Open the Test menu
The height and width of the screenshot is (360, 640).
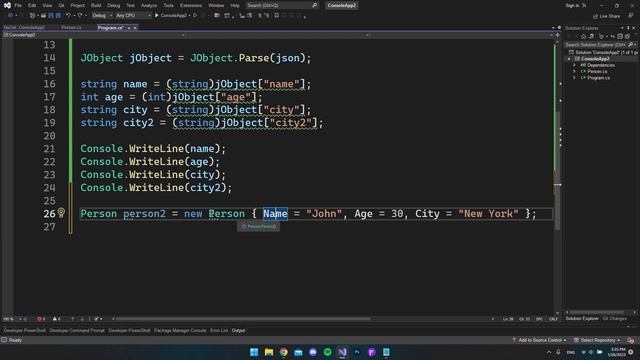pyautogui.click(x=130, y=6)
